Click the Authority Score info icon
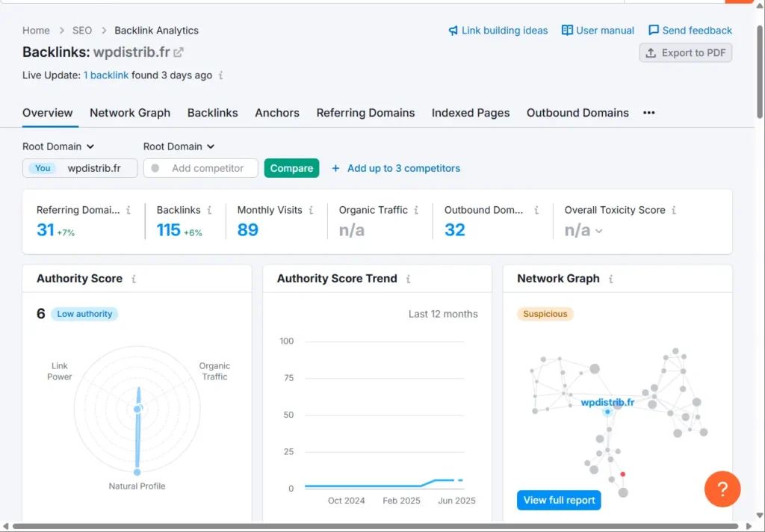The width and height of the screenshot is (765, 532). [x=134, y=279]
